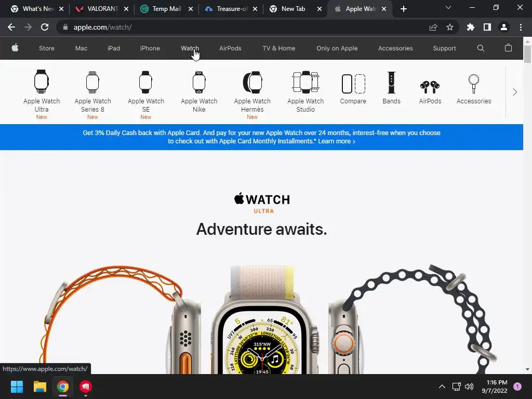This screenshot has width=532, height=399.
Task: Open Chrome three-dot menu
Action: (x=521, y=27)
